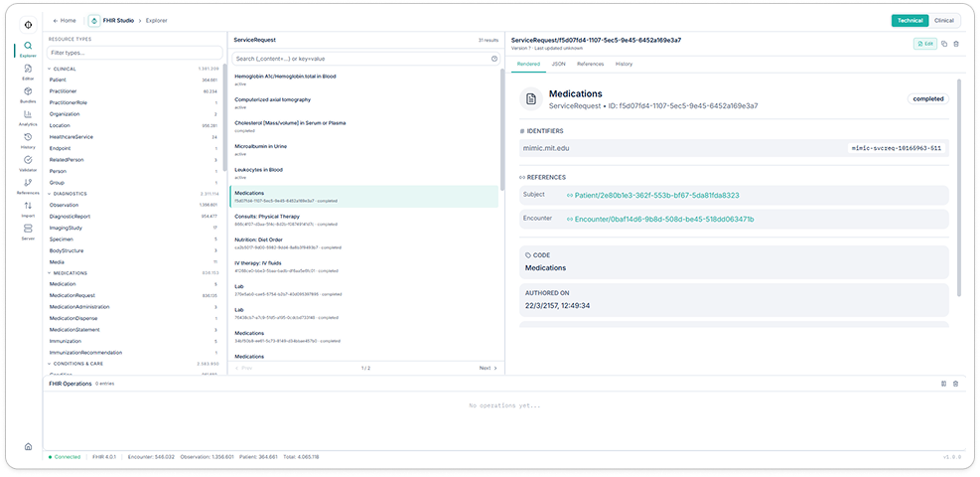This screenshot has width=980, height=477.
Task: Click the app logo at sidebar top
Action: pyautogui.click(x=28, y=25)
